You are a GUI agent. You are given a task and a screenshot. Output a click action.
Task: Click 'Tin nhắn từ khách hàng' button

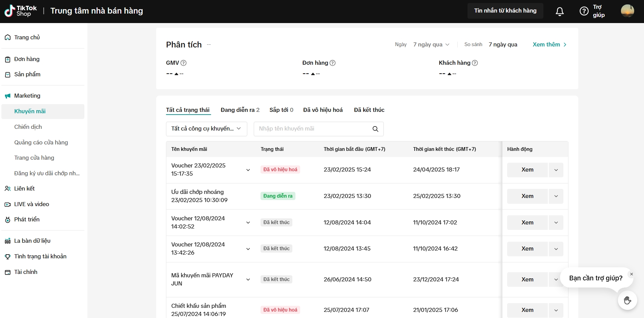click(x=505, y=11)
